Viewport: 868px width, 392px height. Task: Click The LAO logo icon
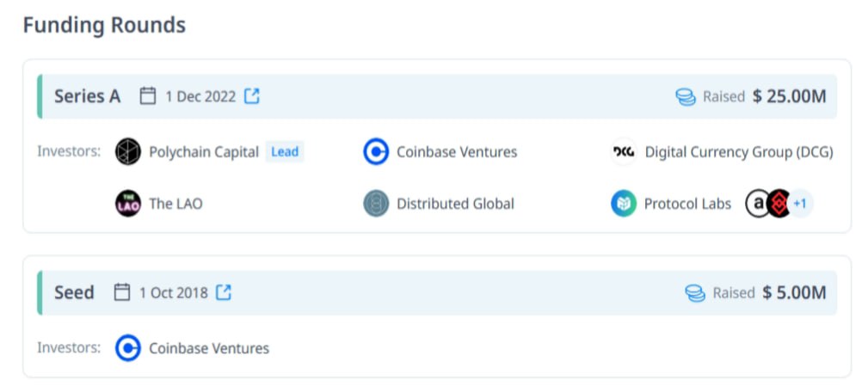(x=128, y=204)
